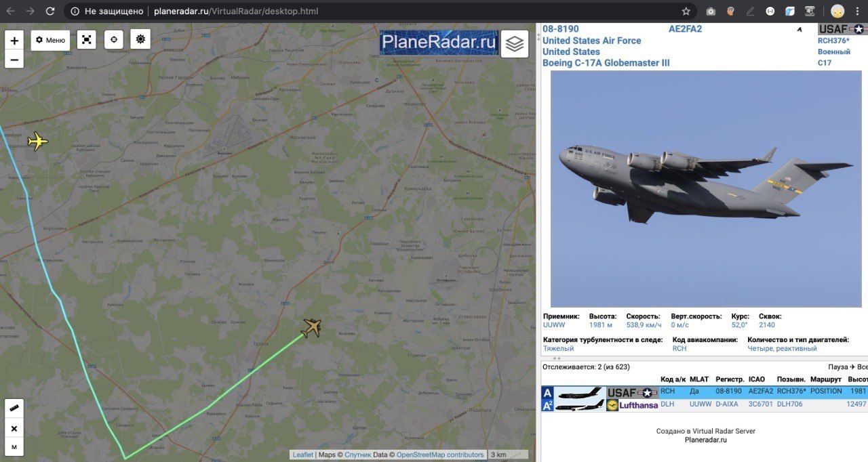Open the map layers selector
The width and height of the screenshot is (868, 462).
point(515,44)
